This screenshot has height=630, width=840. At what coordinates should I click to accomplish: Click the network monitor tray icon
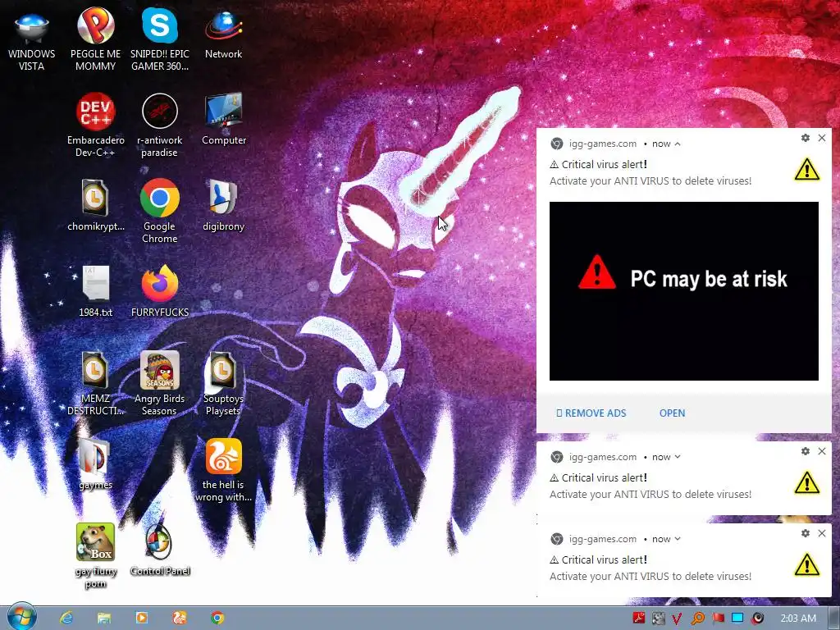737,619
